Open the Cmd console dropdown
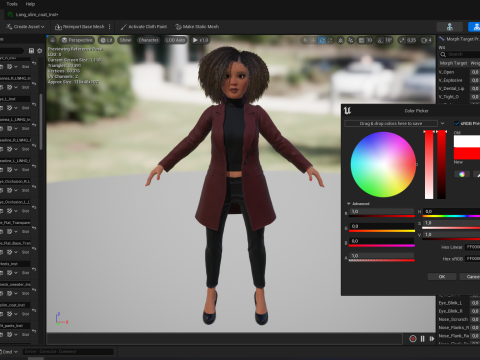Screen dimensions: 480x360 (x=9, y=352)
